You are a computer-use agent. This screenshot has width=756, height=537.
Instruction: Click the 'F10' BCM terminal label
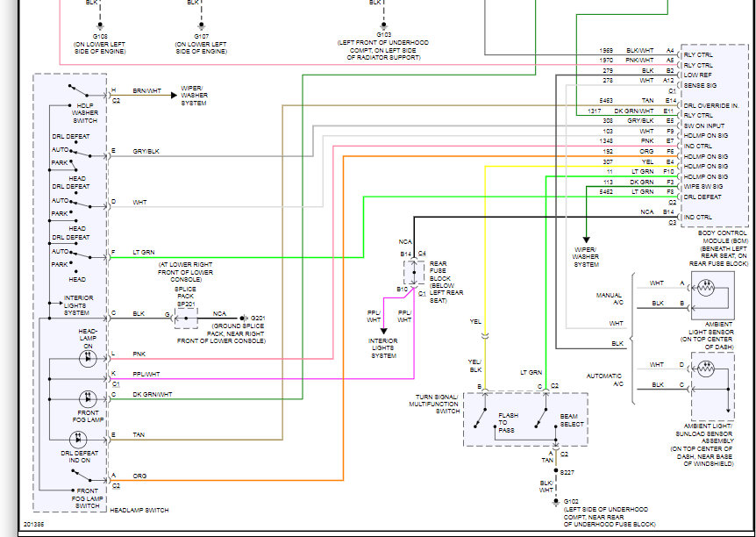tap(668, 172)
